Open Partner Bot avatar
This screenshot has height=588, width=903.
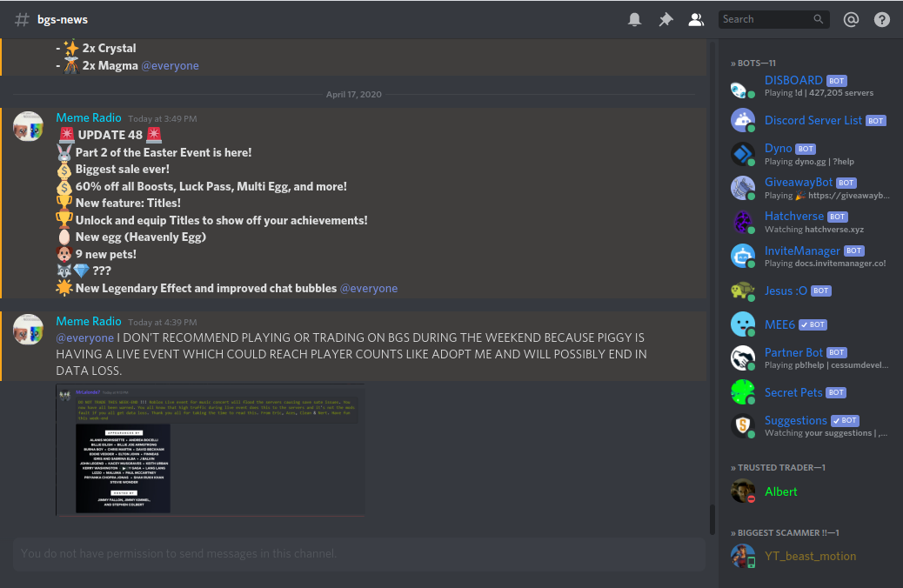pos(742,358)
